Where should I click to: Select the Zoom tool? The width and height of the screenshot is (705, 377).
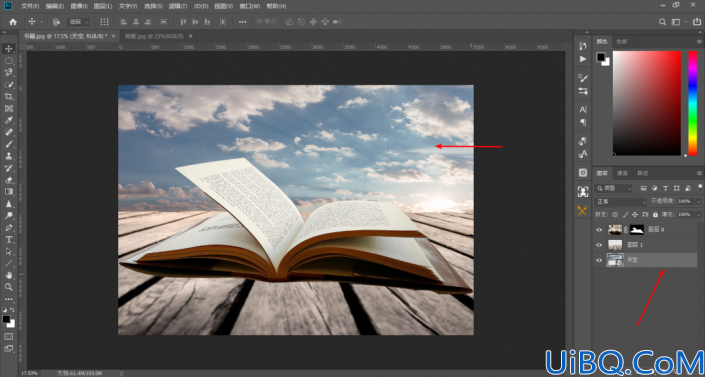coord(9,287)
